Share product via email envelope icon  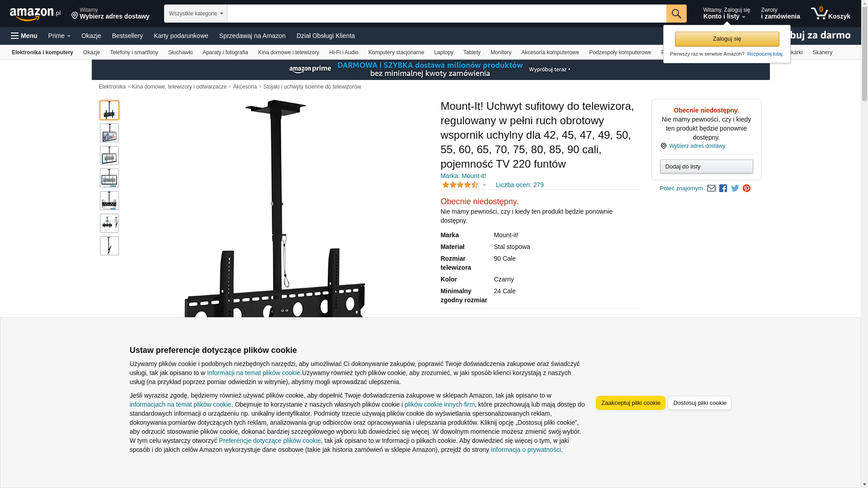[711, 188]
